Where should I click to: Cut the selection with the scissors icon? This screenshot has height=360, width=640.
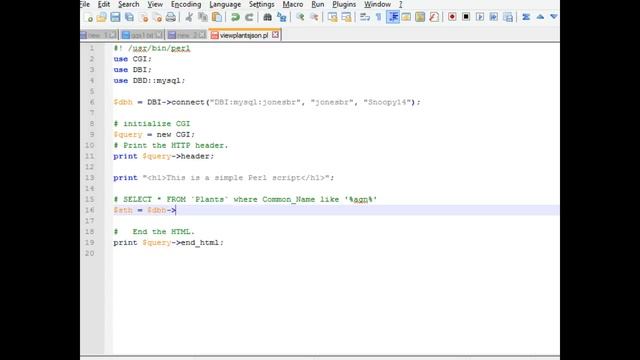tap(189, 17)
